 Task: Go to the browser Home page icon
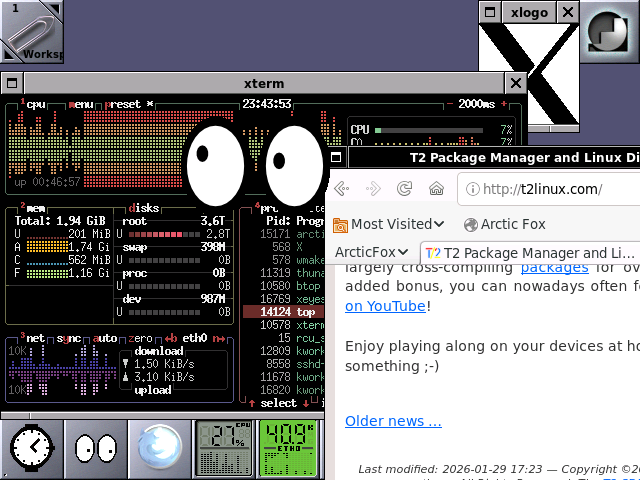tap(436, 189)
